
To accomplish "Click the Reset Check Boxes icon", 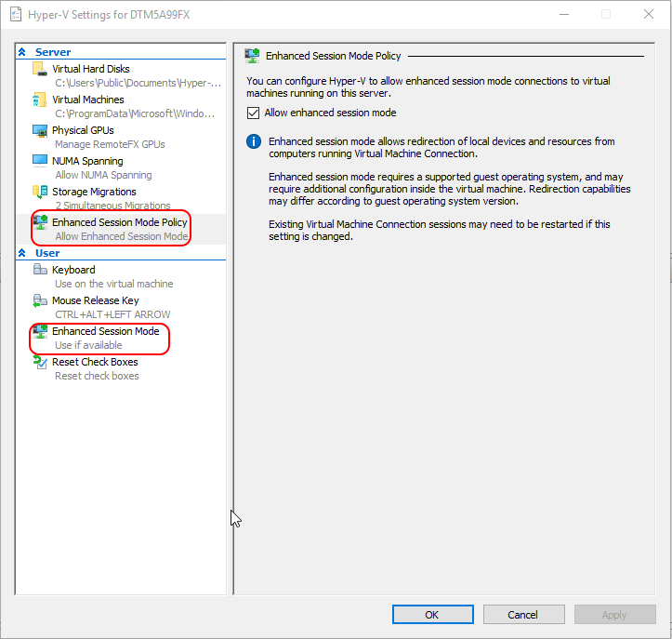I will pos(40,363).
